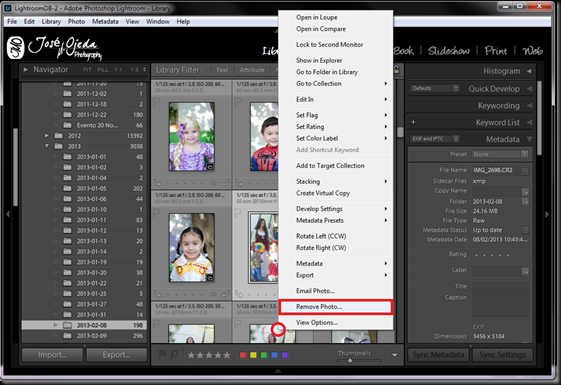561x385 pixels.
Task: Open the EXIF and IPTC dropdown
Action: 435,139
